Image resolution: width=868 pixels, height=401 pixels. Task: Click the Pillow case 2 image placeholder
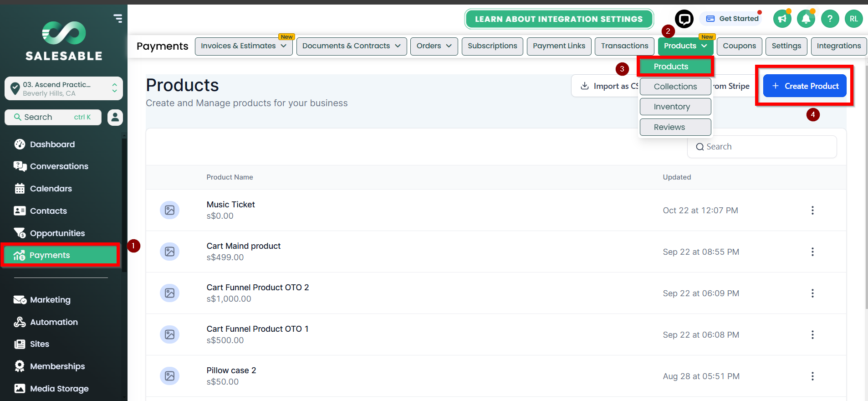click(x=169, y=376)
